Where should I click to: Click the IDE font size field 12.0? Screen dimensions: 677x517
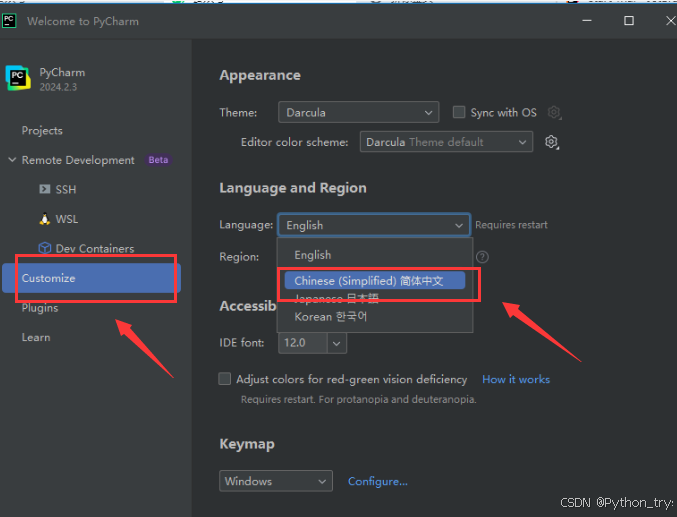point(303,343)
